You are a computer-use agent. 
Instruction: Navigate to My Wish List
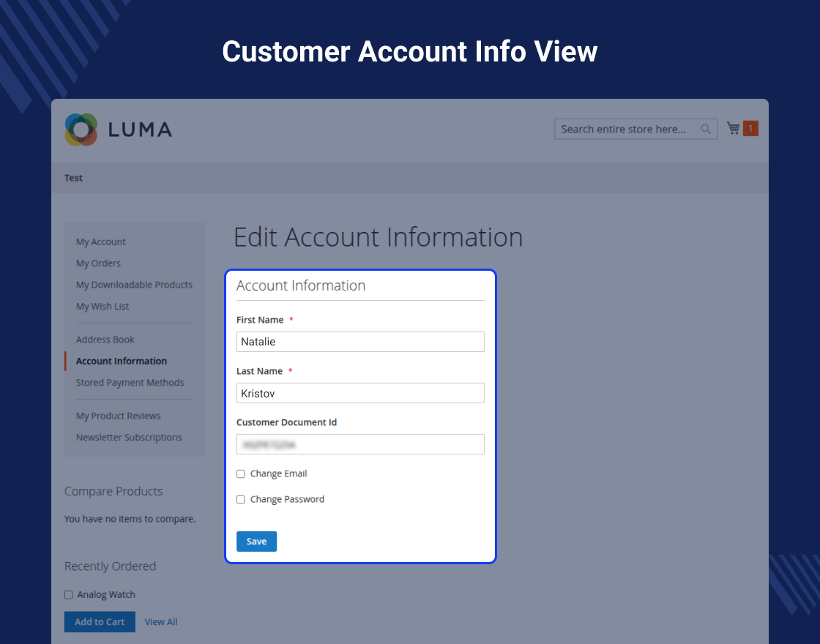point(102,307)
